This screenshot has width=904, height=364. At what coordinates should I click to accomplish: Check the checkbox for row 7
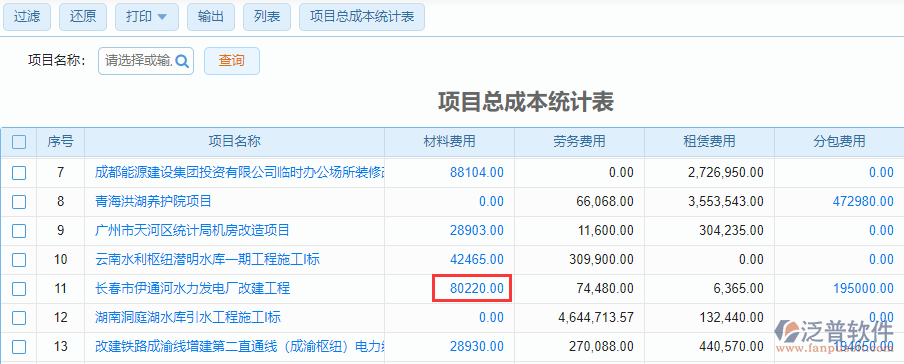(19, 172)
